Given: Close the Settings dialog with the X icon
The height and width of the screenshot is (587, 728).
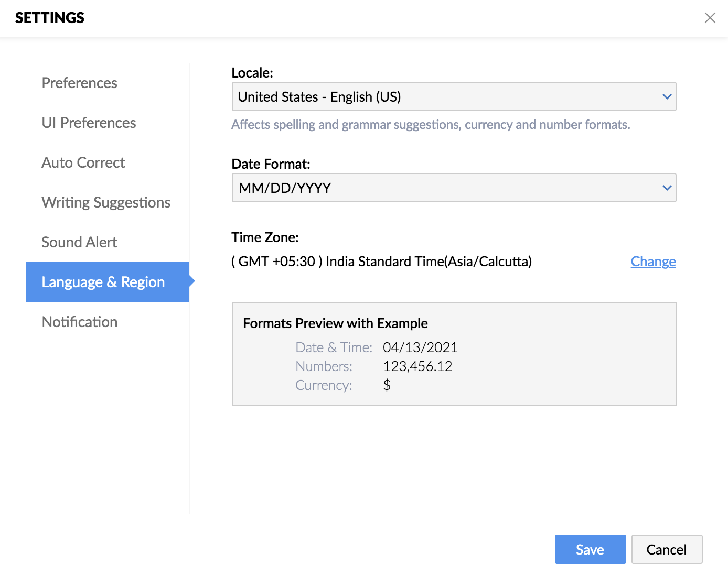Looking at the screenshot, I should [x=710, y=18].
